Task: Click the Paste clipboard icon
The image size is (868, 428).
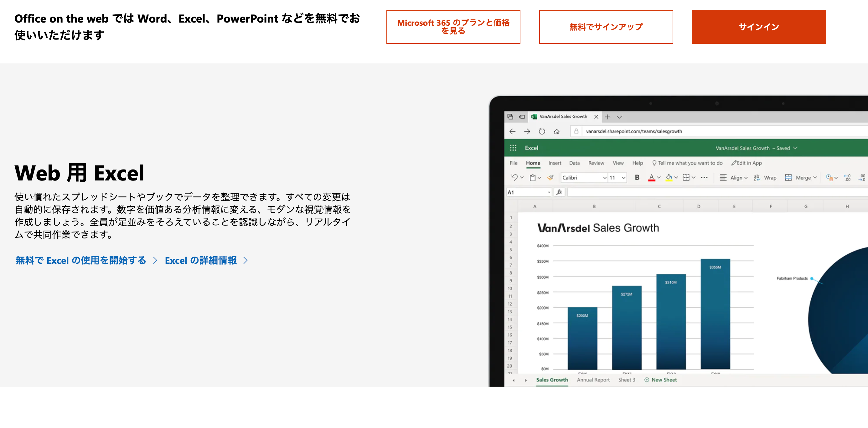Action: tap(532, 178)
